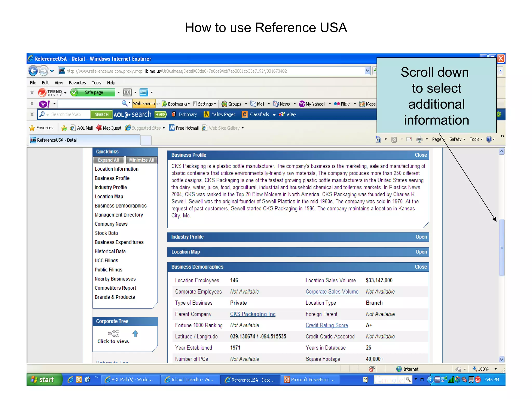Click the AOL Dictionary icon
This screenshot has height=399, width=532.
click(x=174, y=114)
